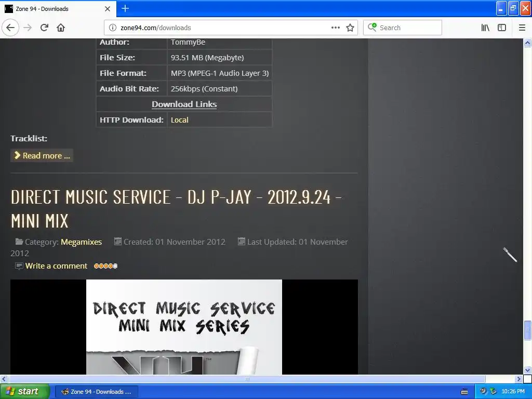Select Zone 94 - Downloads taskbar button
Image resolution: width=532 pixels, height=399 pixels.
(96, 392)
